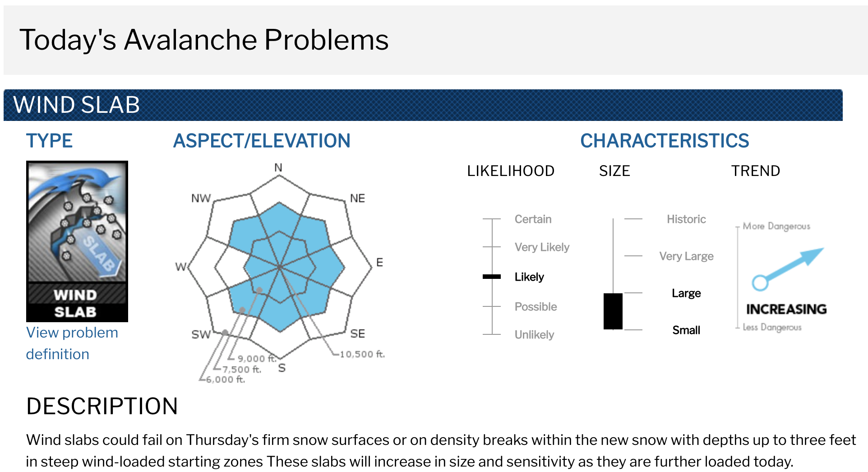Click the black Small-to-Large size bar
The image size is (868, 472).
coord(613,311)
